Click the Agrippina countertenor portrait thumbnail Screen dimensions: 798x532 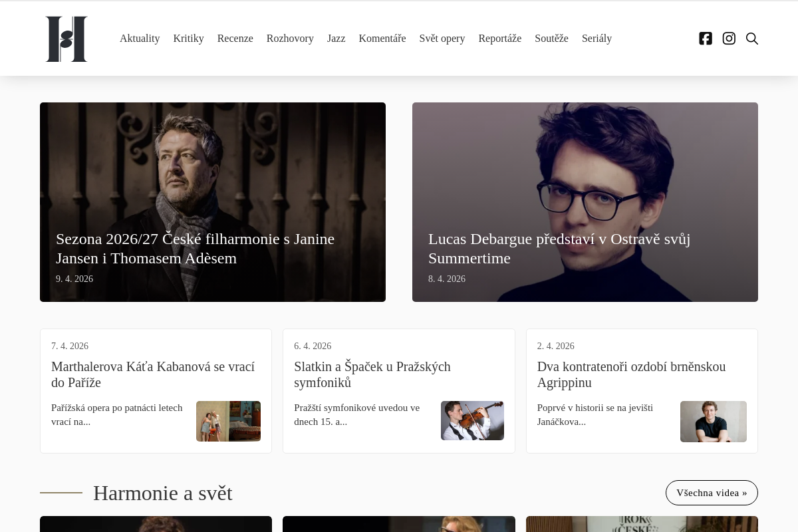(713, 421)
